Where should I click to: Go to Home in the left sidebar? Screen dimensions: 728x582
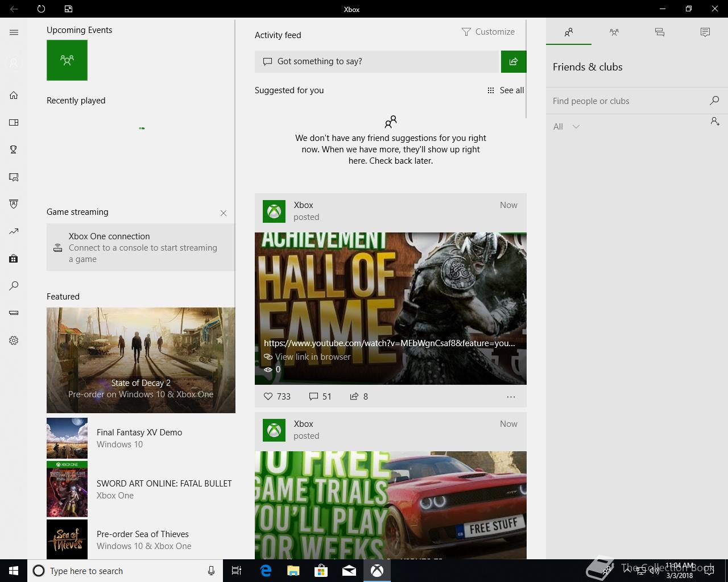pyautogui.click(x=14, y=95)
